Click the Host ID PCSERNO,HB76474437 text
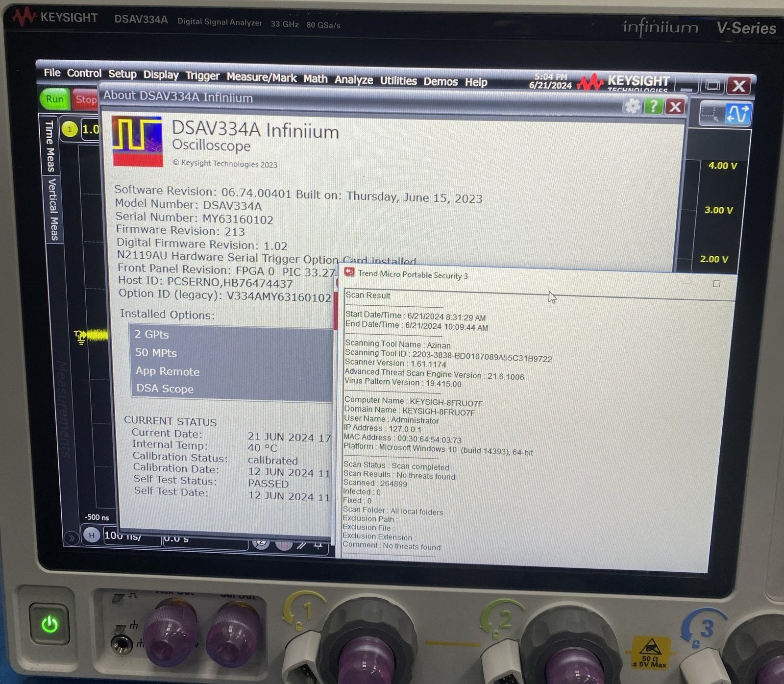This screenshot has height=684, width=784. pyautogui.click(x=205, y=282)
